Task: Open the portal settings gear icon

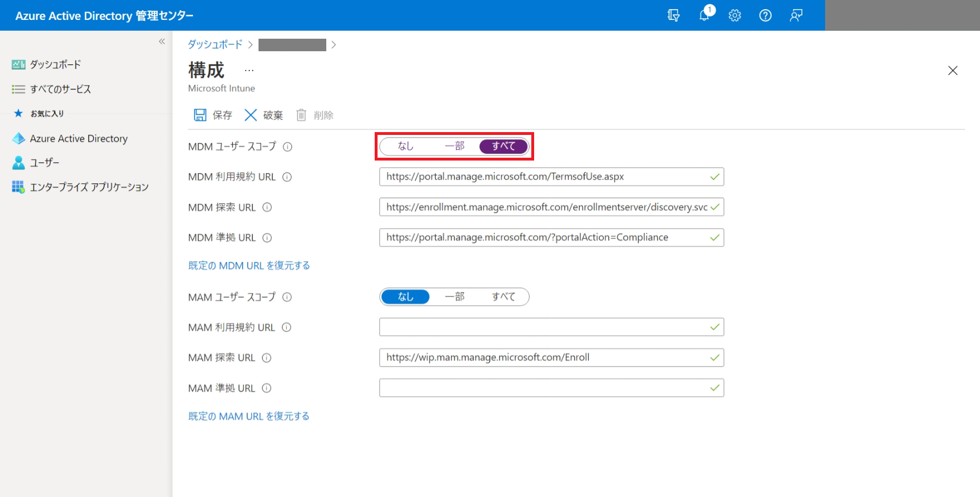Action: coord(735,15)
